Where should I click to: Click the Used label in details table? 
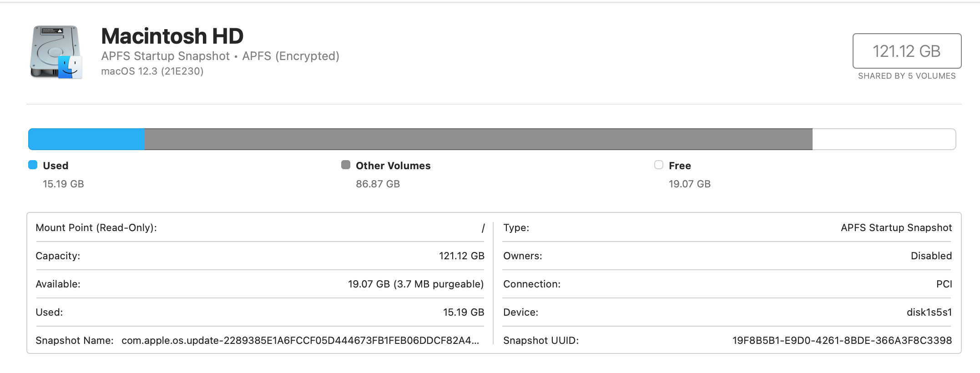click(49, 312)
